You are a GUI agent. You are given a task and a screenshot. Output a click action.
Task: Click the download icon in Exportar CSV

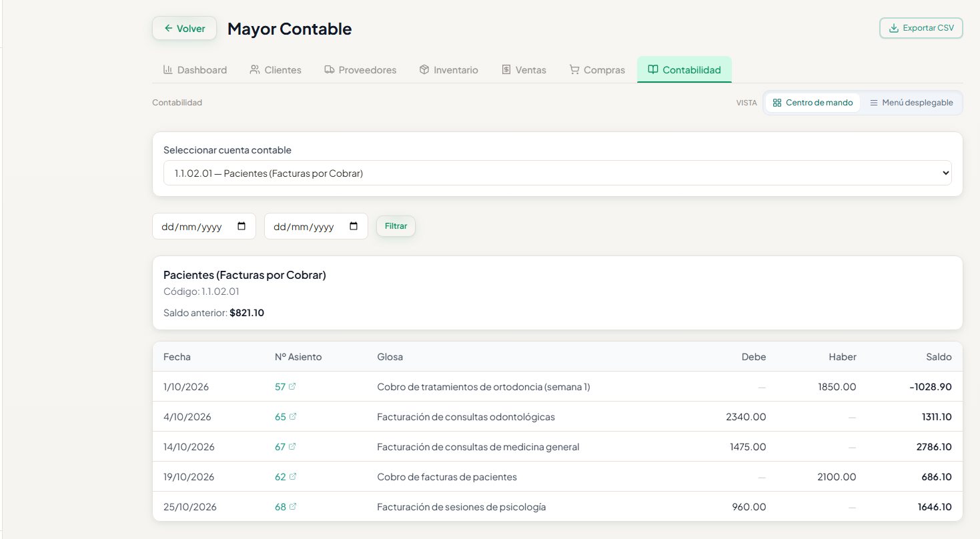pyautogui.click(x=894, y=28)
